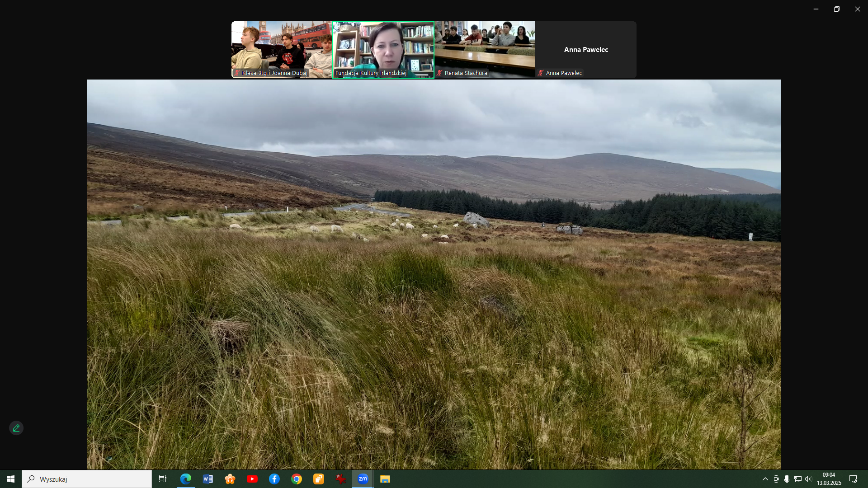Open Zoom from the taskbar
Viewport: 868px width, 488px height.
(363, 479)
